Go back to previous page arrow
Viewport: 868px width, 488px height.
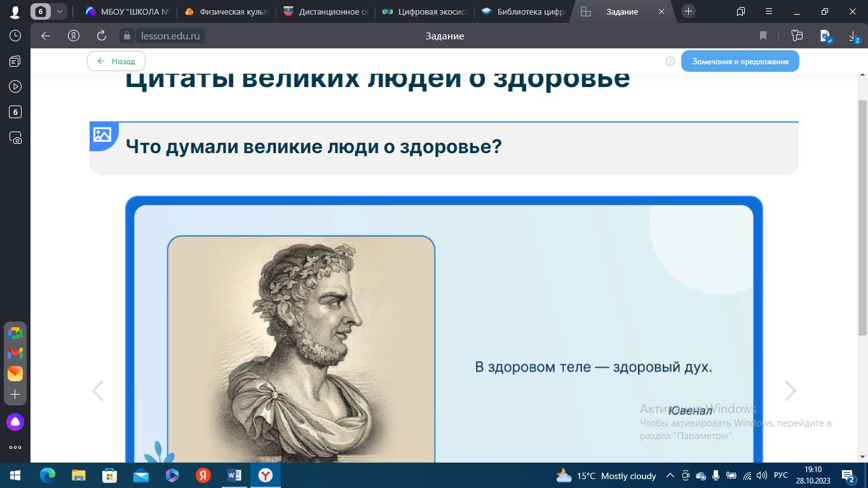pos(46,36)
